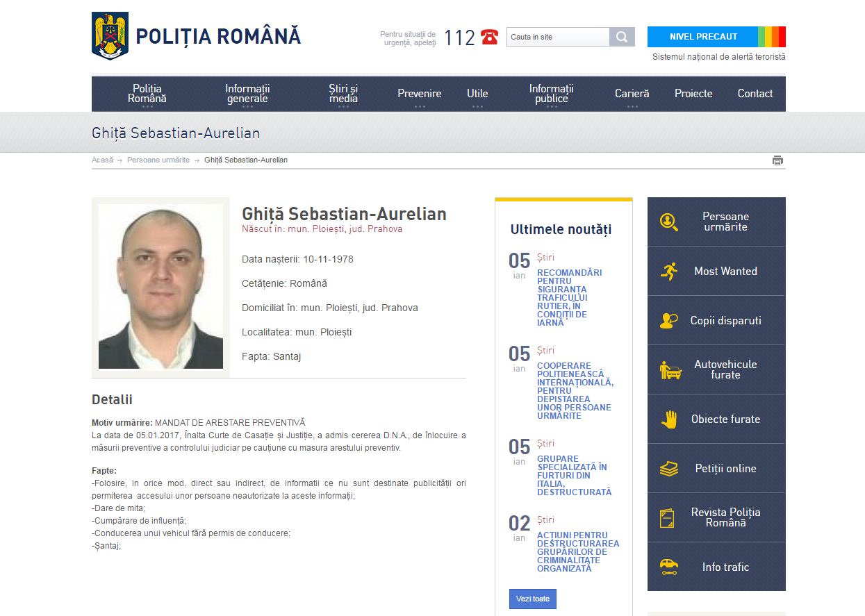Click 'Localitatea: mun. Ploiești' text

297,333
